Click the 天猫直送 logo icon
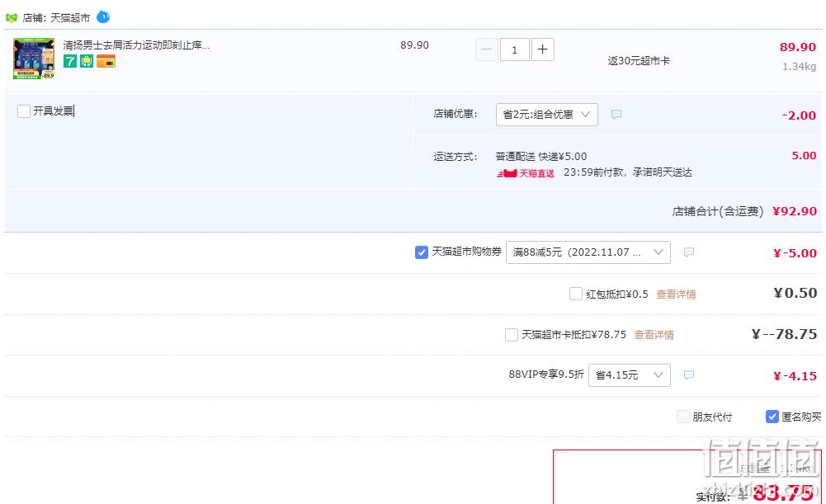The height and width of the screenshot is (504, 826). [525, 172]
